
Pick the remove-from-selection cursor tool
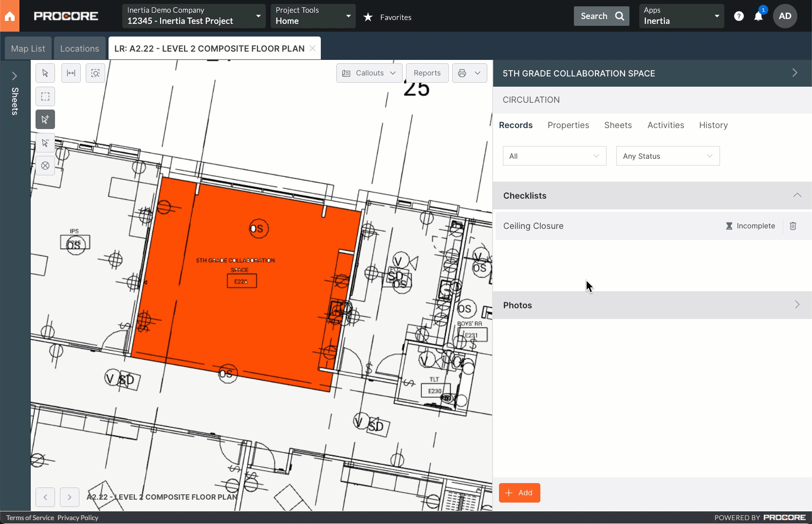[x=45, y=143]
